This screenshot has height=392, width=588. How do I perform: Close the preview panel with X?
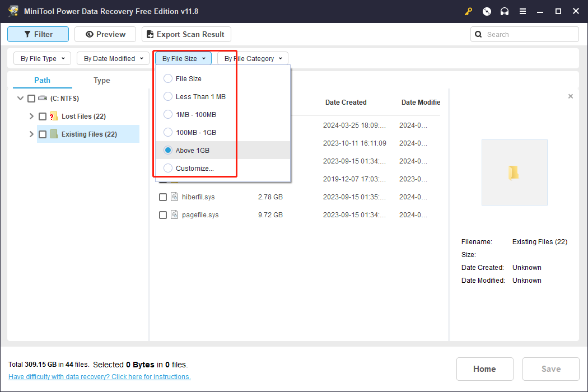tap(571, 96)
